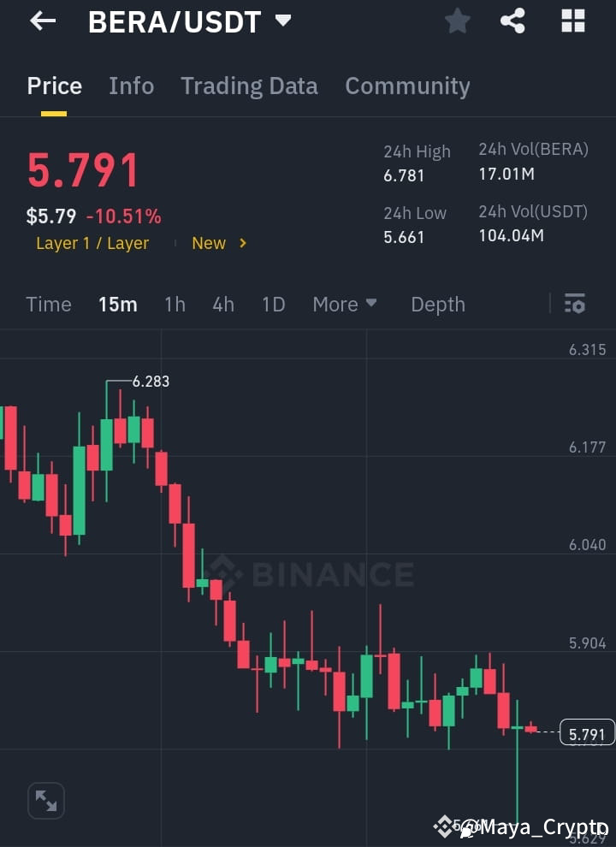Tap the red percentage change indicator
Screen dimensions: 616x847
(x=125, y=216)
